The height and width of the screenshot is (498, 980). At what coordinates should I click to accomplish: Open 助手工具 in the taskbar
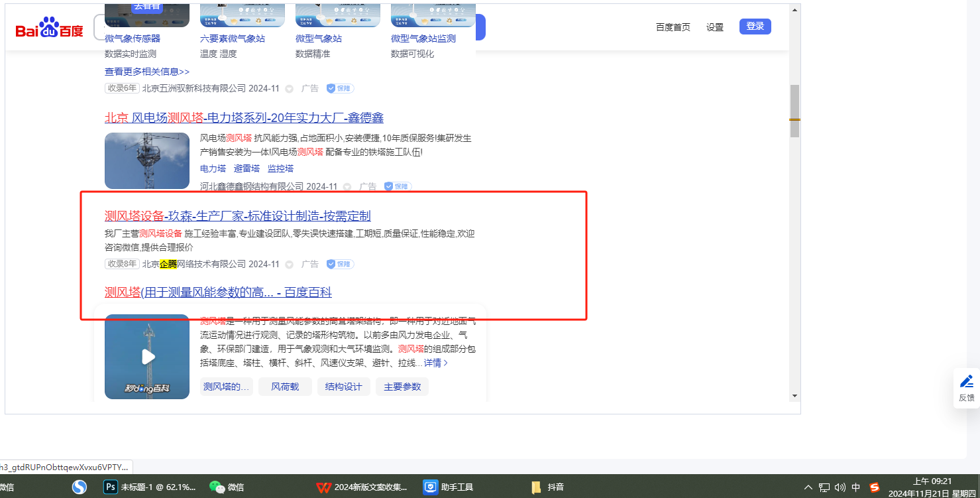[449, 487]
